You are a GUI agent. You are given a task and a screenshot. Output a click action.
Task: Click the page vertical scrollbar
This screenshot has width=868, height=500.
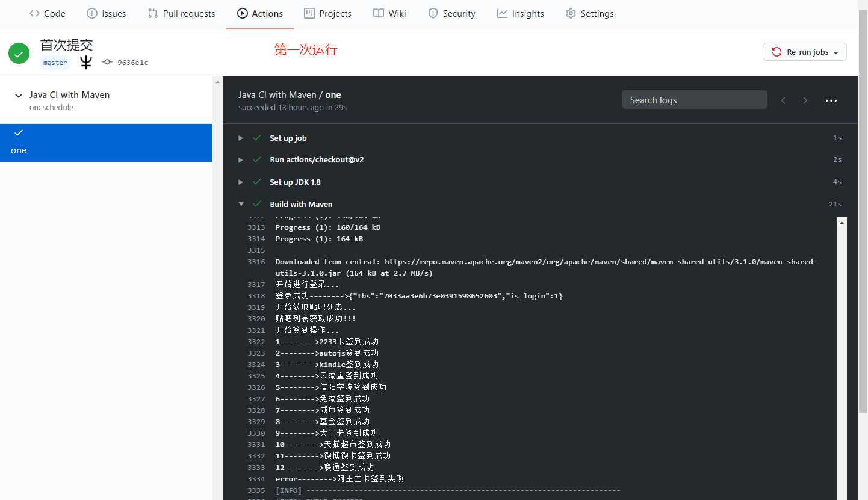click(x=863, y=211)
